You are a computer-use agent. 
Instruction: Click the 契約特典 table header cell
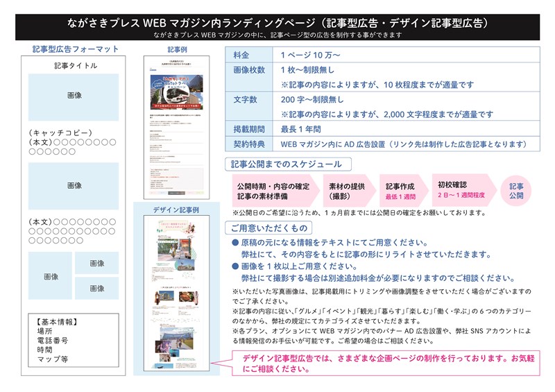click(249, 144)
